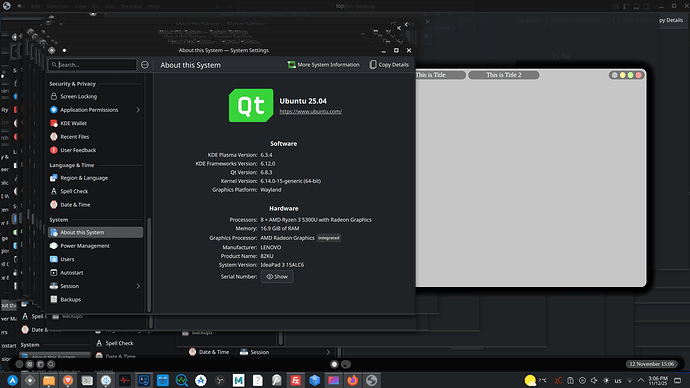Click the green Qt logo
This screenshot has height=388, width=690.
point(251,106)
